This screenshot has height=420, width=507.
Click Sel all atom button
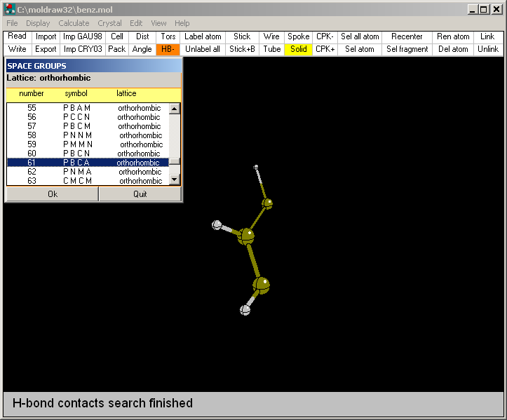[x=360, y=36]
